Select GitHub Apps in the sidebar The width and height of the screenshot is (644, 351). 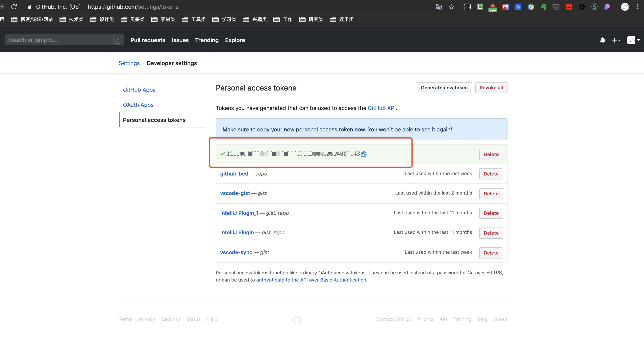coord(162,90)
